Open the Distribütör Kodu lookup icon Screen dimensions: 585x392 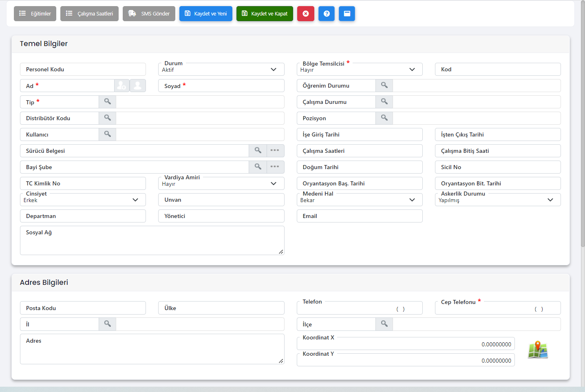pos(108,118)
